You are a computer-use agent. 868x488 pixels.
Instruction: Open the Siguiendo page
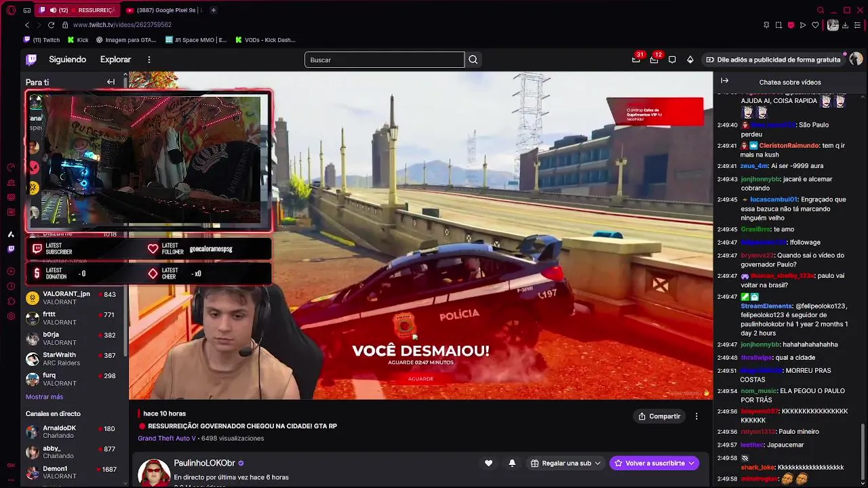pos(67,60)
